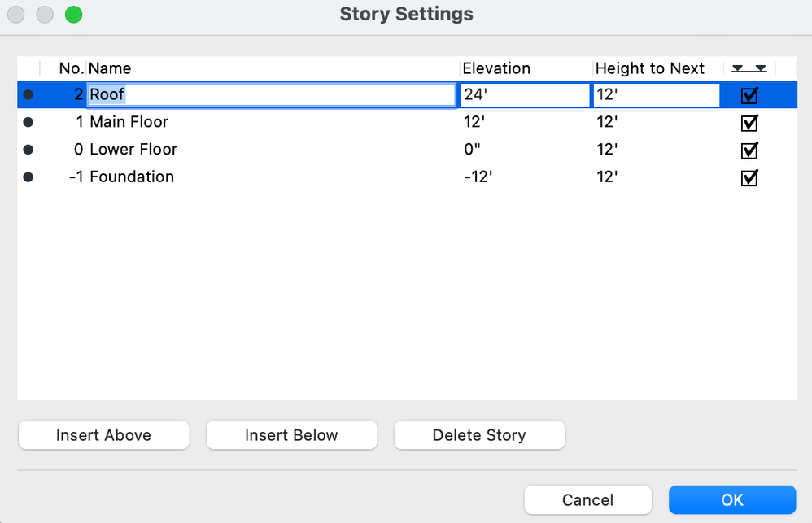Toggle the Lower Floor checkbox
The image size is (812, 523).
click(749, 150)
